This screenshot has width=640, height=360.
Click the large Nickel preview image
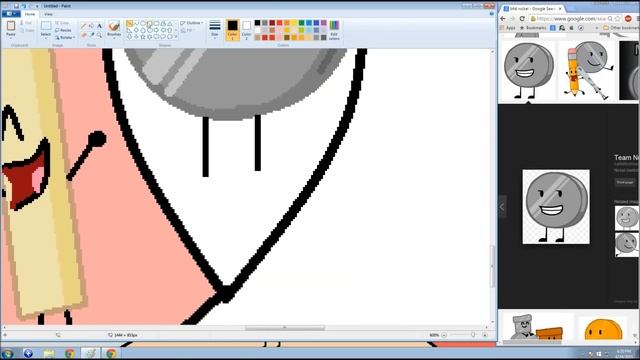pyautogui.click(x=556, y=207)
